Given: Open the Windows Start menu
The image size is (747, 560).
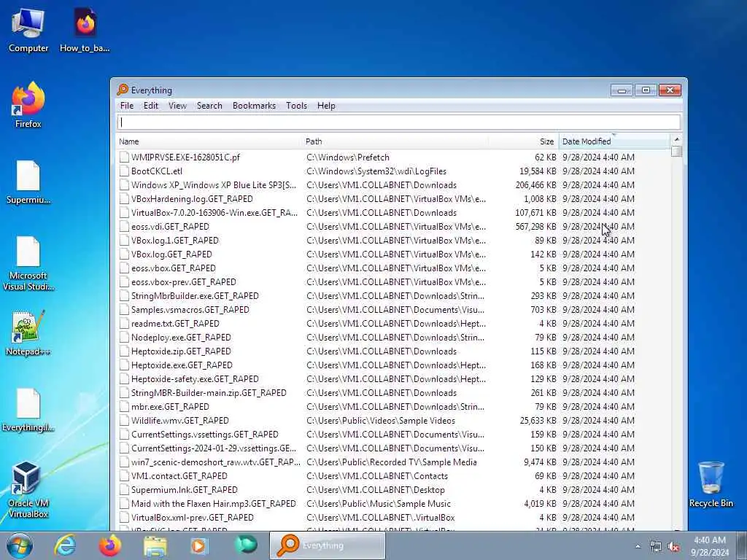Looking at the screenshot, I should point(19,545).
